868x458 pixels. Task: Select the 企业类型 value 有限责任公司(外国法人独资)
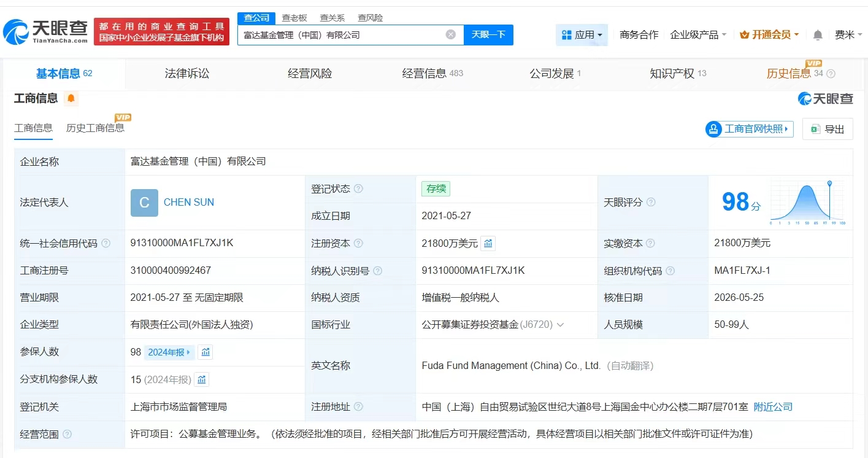pos(192,325)
